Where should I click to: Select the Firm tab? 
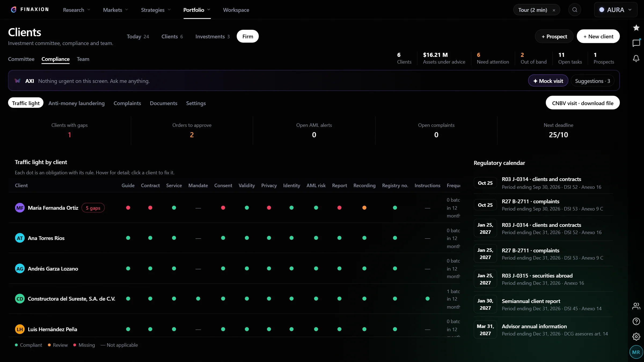pos(248,36)
